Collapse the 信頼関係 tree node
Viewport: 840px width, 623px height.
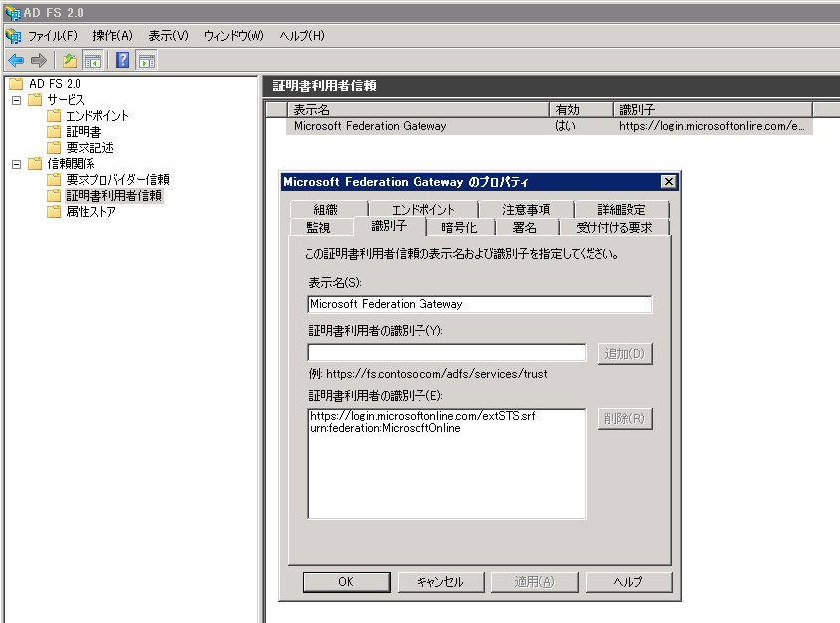click(17, 164)
